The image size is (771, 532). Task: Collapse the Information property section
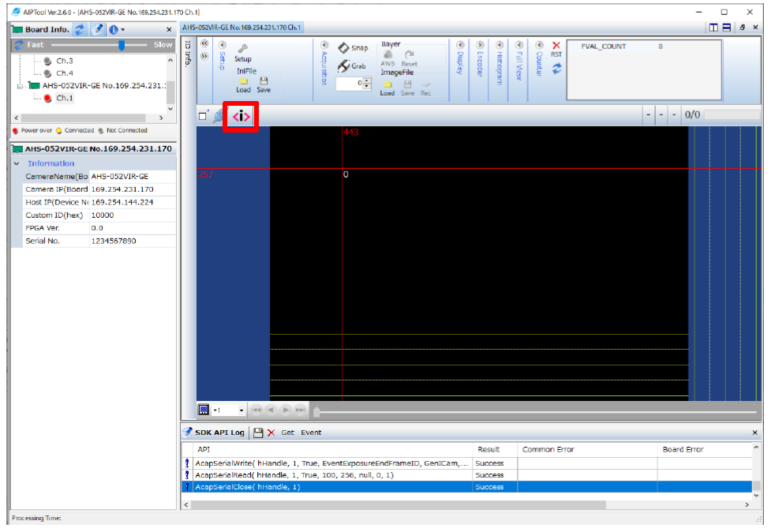tap(17, 163)
